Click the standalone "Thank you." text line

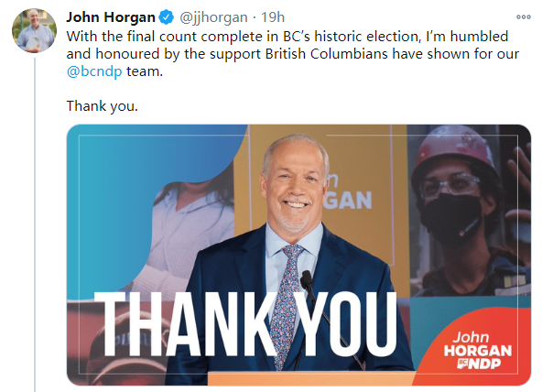[103, 105]
